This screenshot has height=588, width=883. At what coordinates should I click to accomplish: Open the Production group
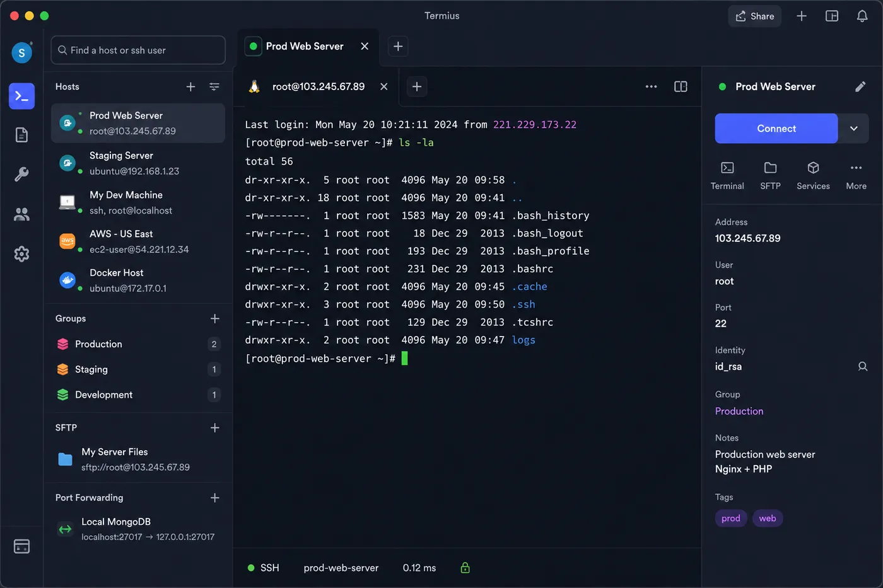(x=138, y=344)
